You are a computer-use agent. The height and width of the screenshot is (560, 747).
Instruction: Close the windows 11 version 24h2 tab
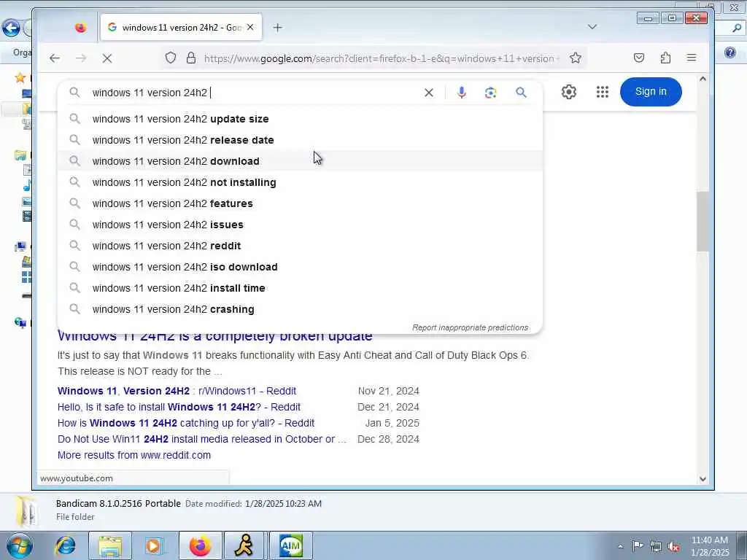[250, 27]
